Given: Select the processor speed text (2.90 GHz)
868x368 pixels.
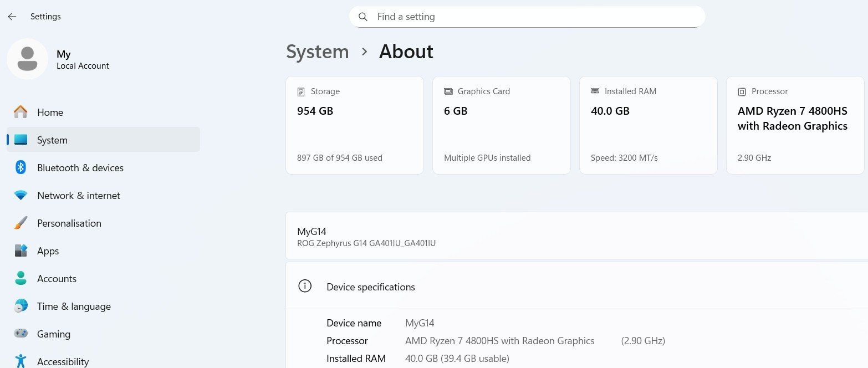Looking at the screenshot, I should point(643,341).
